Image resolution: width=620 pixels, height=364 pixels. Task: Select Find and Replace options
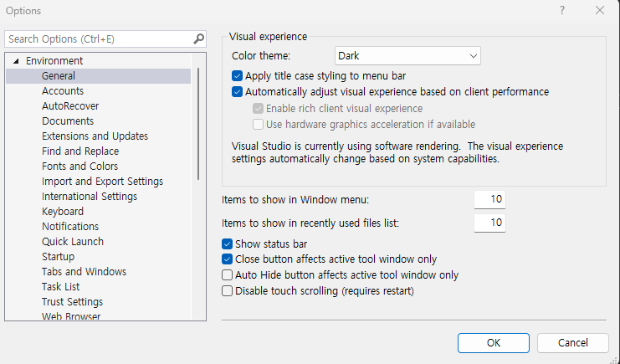[x=80, y=151]
